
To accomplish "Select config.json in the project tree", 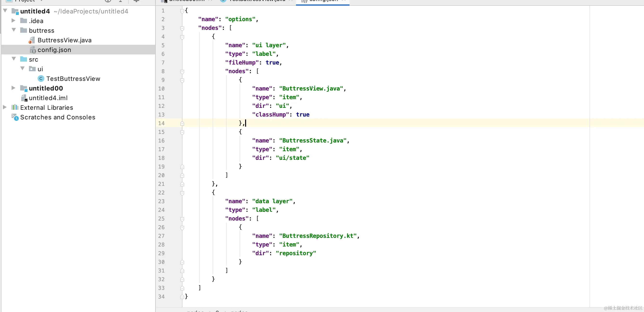I will pyautogui.click(x=54, y=50).
